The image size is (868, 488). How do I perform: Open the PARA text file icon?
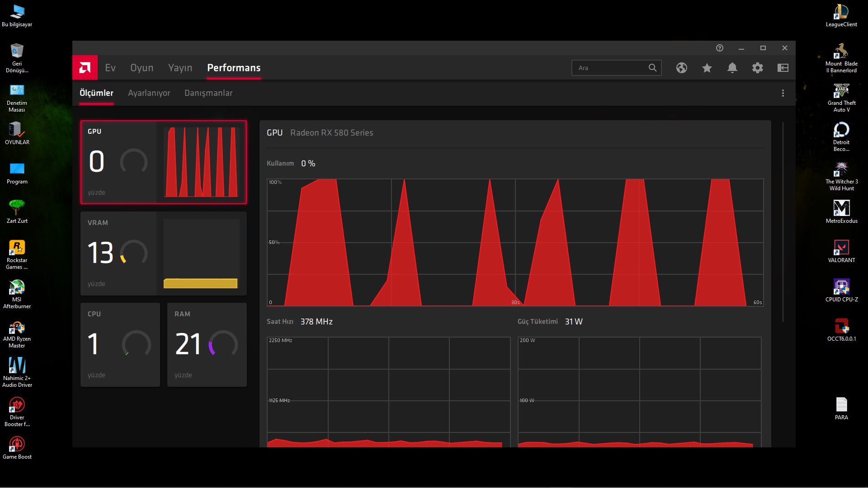pos(841,408)
